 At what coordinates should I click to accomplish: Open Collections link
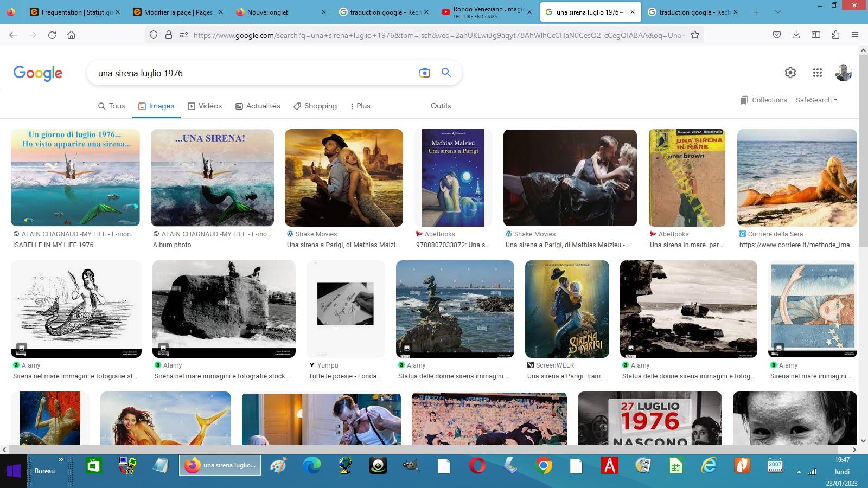click(x=763, y=100)
